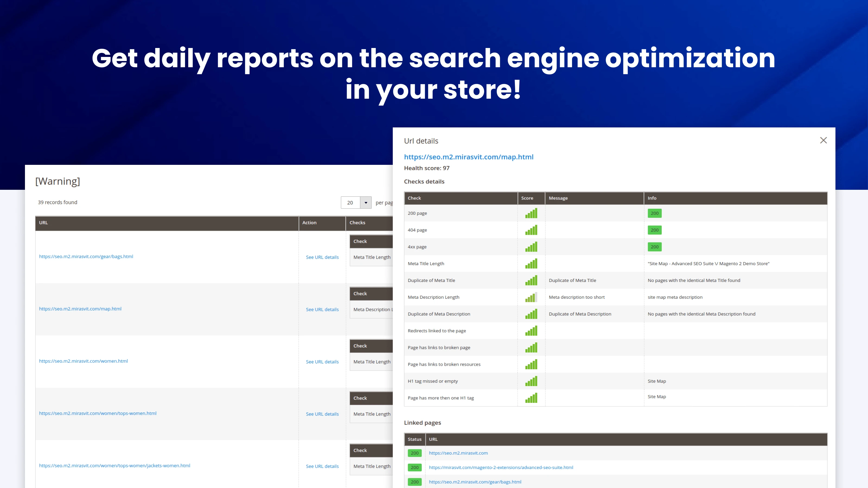Viewport: 868px width, 488px height.
Task: Click the score icon for H1 tag missed or empty
Action: coord(531,381)
